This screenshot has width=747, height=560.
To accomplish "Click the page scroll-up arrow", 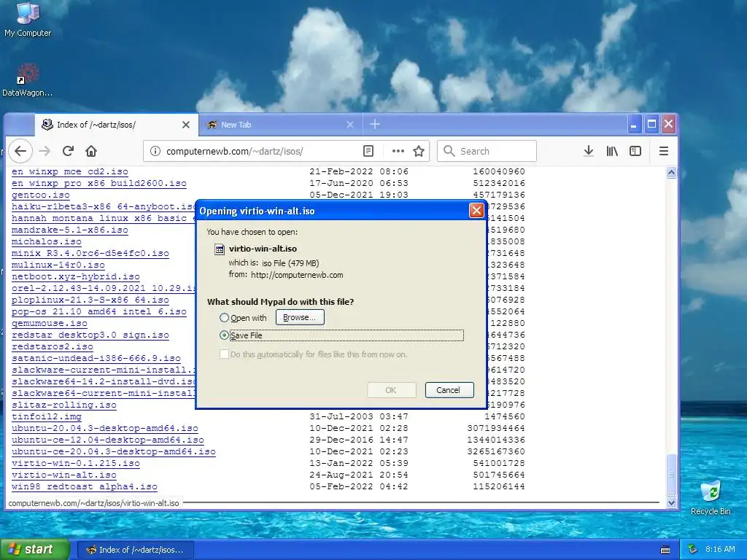I will [671, 172].
